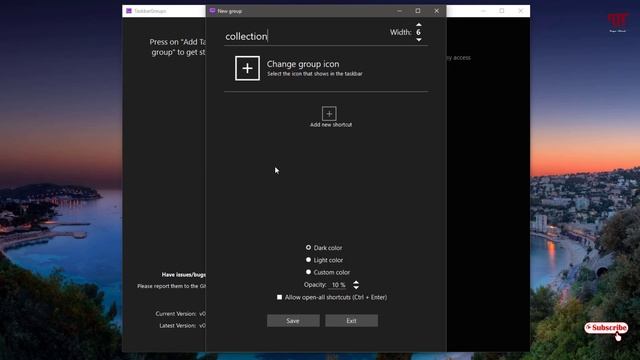Screen dimensions: 640x360
Task: Maximize the TaskbarGroups background window
Action: click(502, 11)
